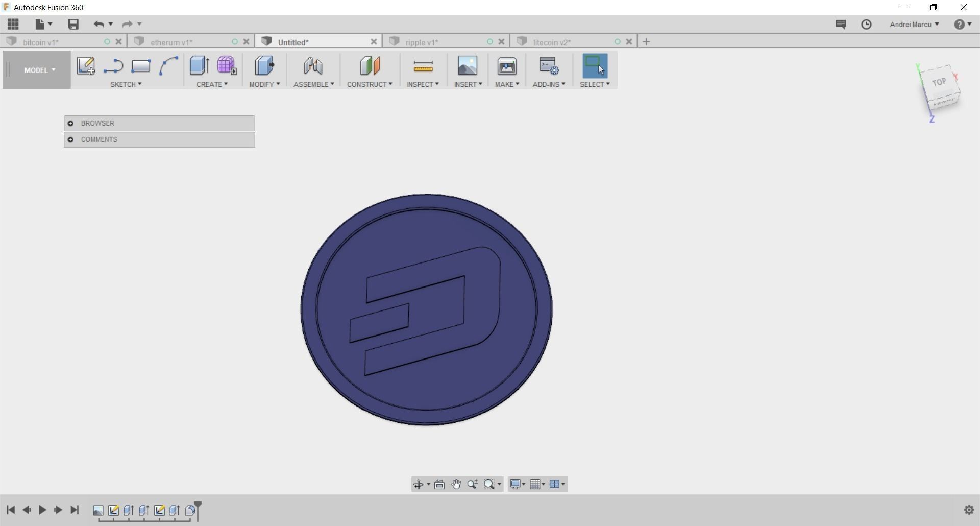Select the Zoom magnifier tool
980x526 pixels.
coord(472,484)
